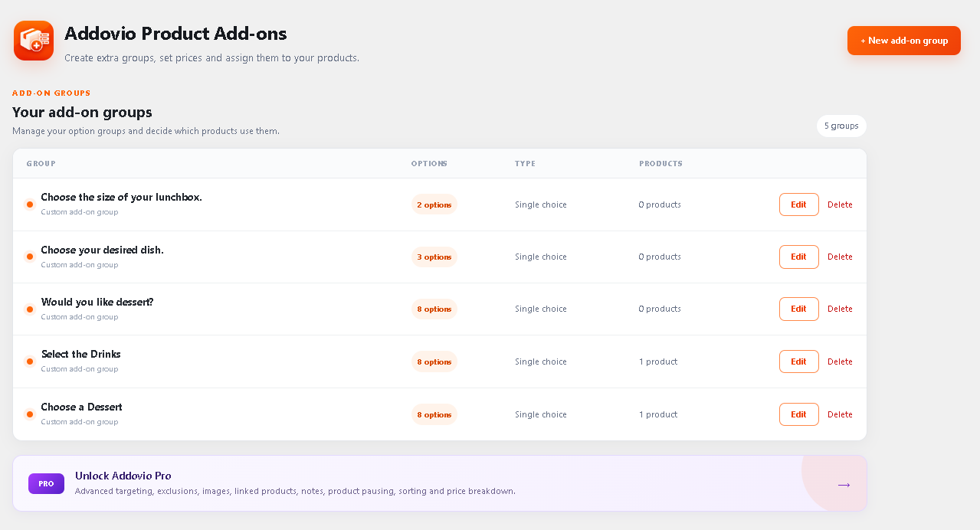Click 8 options badge for Would you like dessert
This screenshot has height=530, width=980.
[434, 309]
